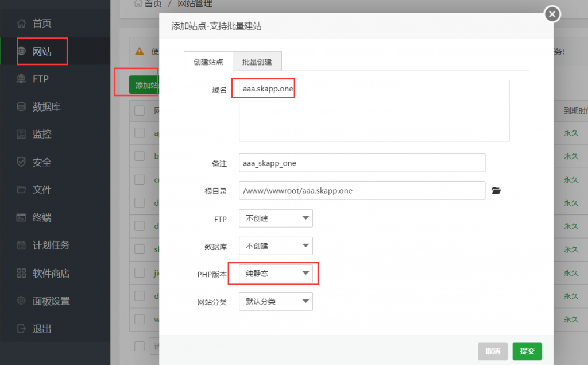
Task: Open the FTP sidebar icon
Action: tap(22, 79)
